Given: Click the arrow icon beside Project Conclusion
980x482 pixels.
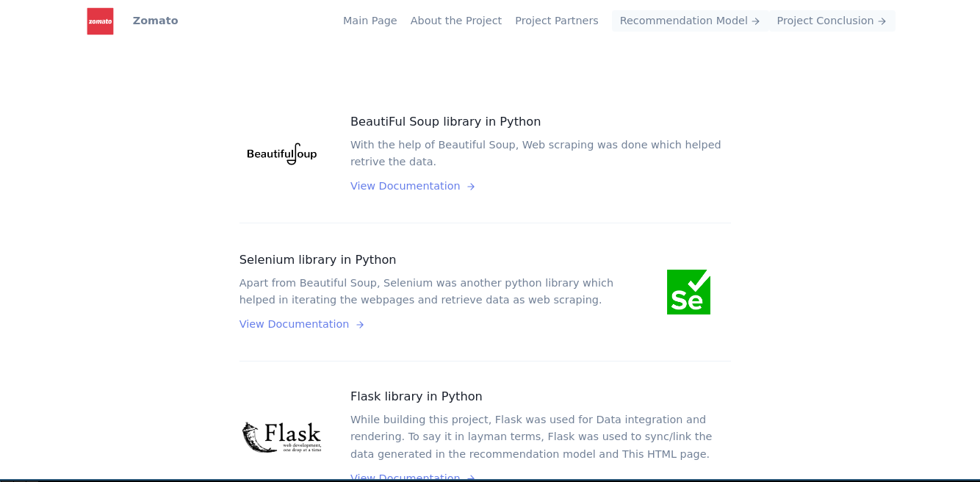Looking at the screenshot, I should point(882,21).
